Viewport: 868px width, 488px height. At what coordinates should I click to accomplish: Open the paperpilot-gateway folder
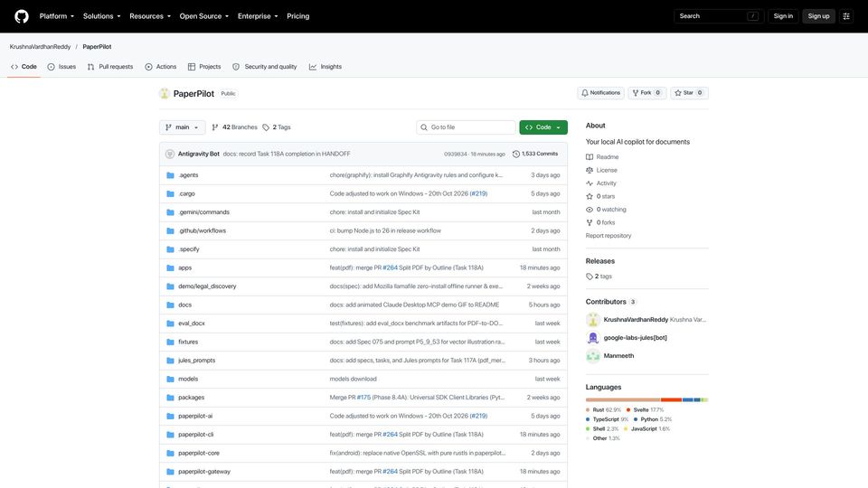204,472
